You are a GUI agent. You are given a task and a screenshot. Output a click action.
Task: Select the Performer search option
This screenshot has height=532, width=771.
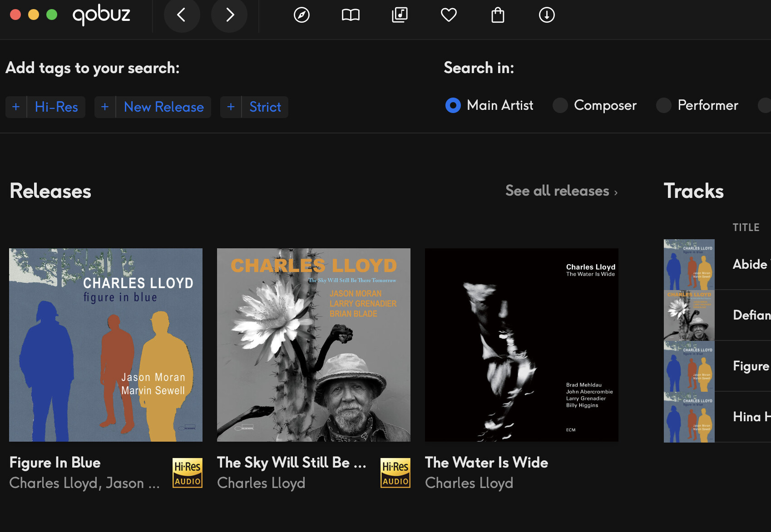[x=663, y=105]
